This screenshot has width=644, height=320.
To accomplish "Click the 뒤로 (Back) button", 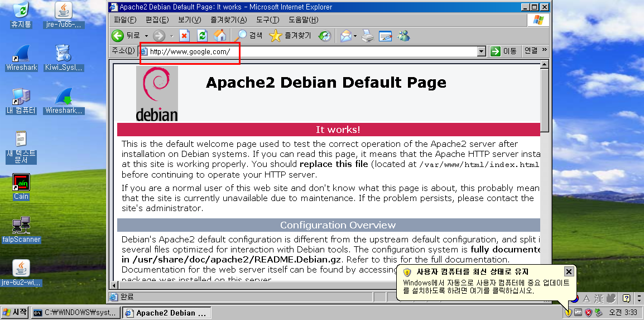I will click(x=126, y=36).
